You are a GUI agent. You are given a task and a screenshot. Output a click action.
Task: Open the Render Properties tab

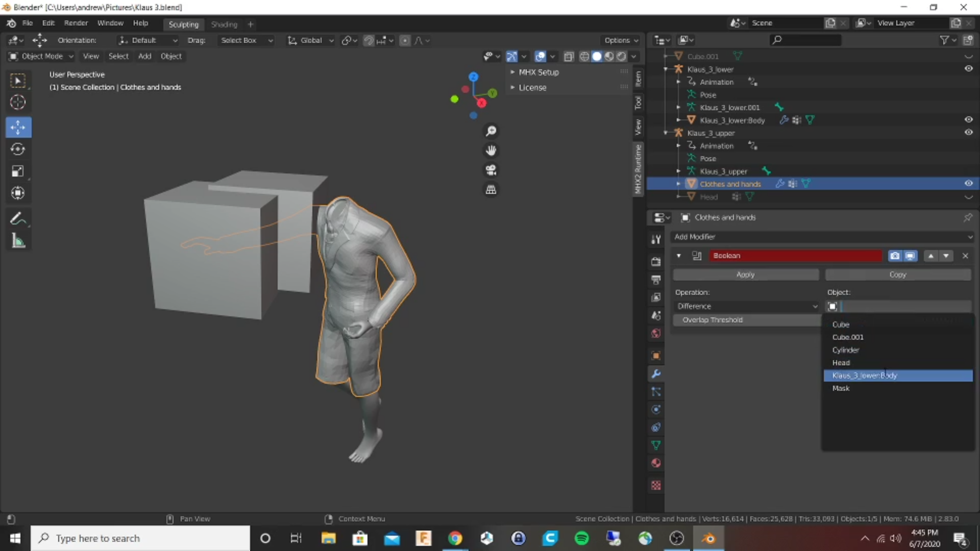click(656, 261)
